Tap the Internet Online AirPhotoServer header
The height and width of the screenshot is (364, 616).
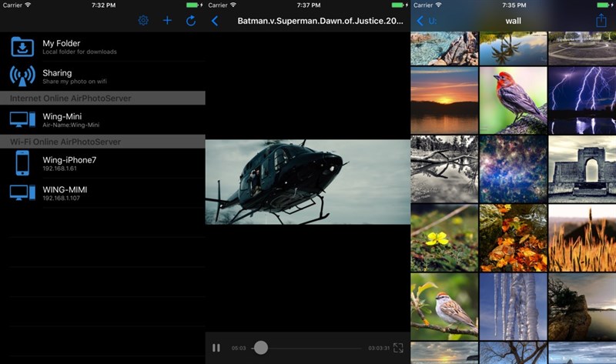pos(102,99)
